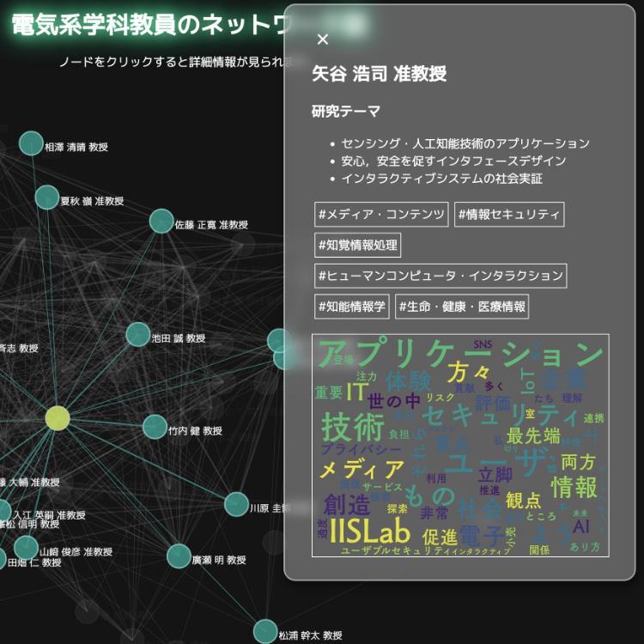Select the 夏秋 嶺 准教授 node
This screenshot has height=644, width=644.
(47, 197)
